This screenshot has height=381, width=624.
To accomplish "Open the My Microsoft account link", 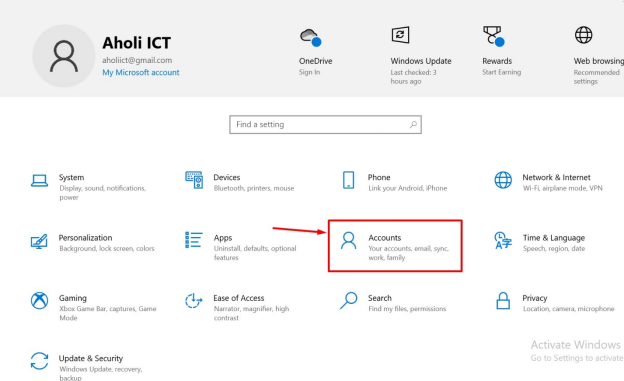I will coord(141,72).
